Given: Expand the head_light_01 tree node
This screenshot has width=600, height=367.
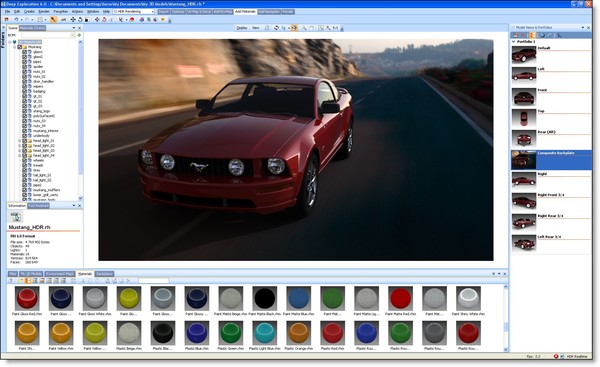Looking at the screenshot, I should point(20,141).
